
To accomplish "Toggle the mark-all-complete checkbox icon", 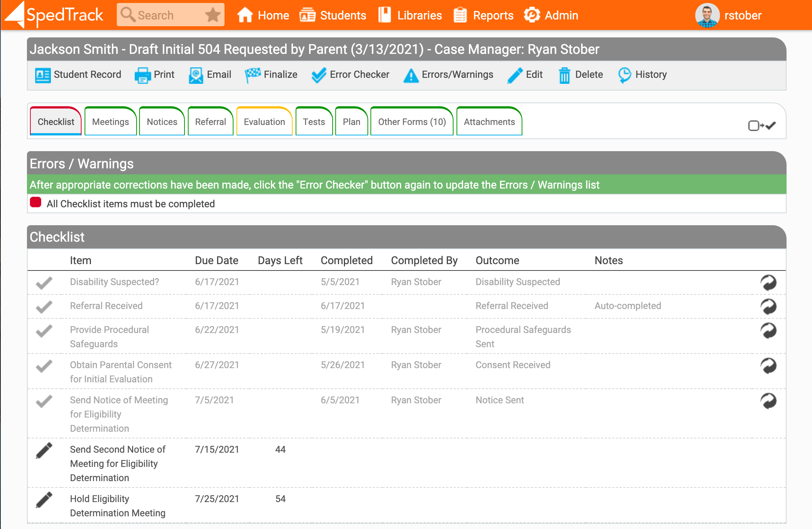I will (x=761, y=126).
